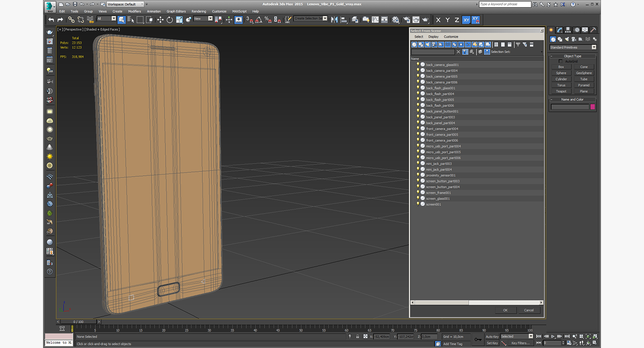The image size is (644, 348).
Task: Choose the Select and Move tool
Action: point(160,20)
